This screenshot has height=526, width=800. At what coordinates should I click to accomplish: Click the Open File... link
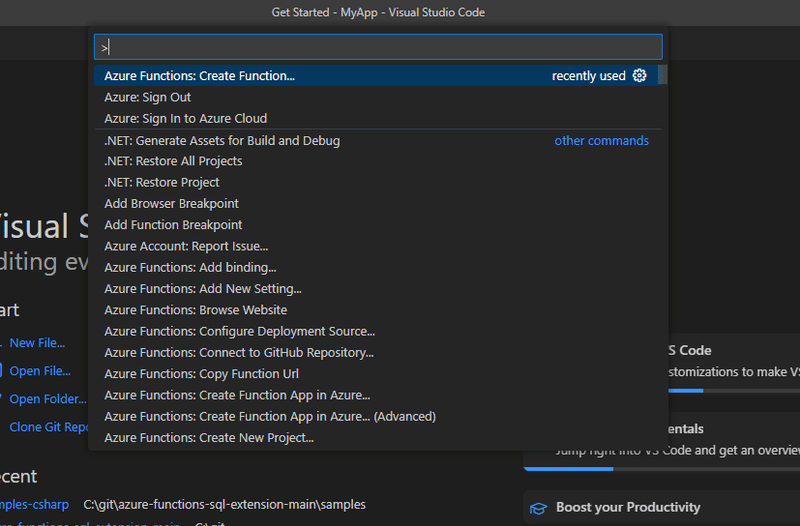tap(40, 371)
